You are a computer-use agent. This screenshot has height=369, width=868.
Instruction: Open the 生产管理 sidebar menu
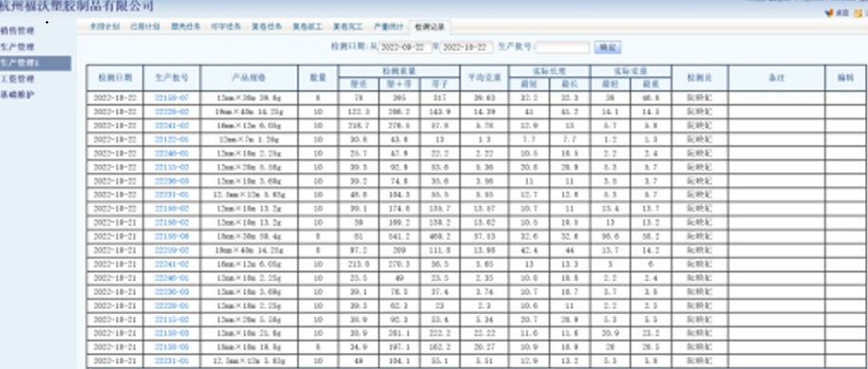(x=17, y=46)
